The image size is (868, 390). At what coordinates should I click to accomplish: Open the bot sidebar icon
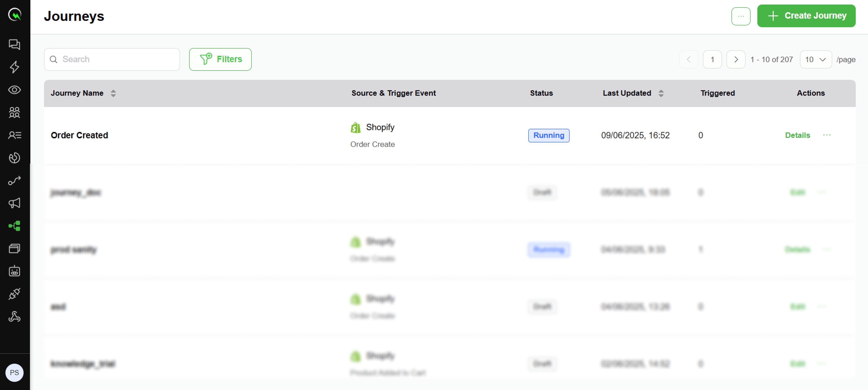tap(15, 271)
